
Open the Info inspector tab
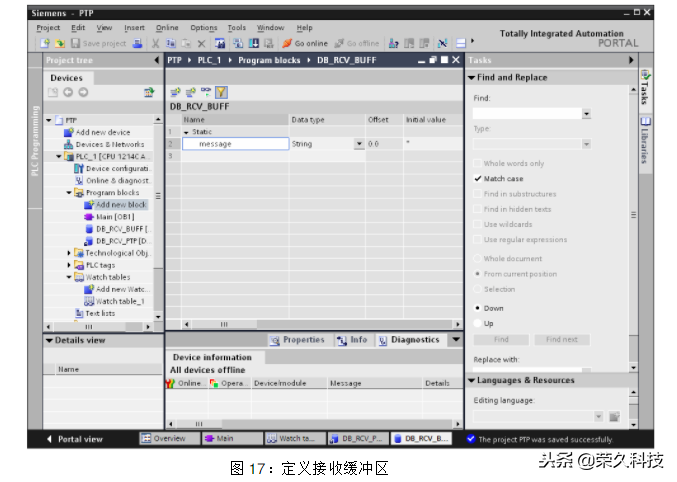[352, 340]
